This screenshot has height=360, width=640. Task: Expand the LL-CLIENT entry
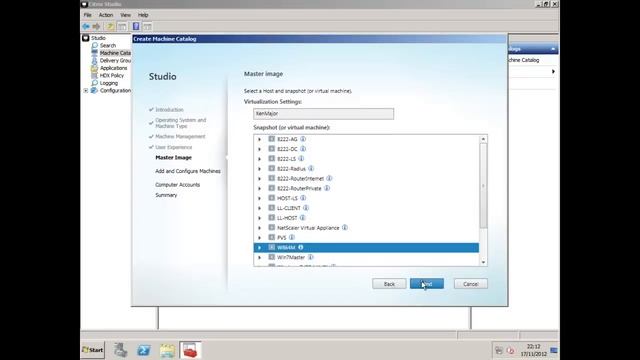260,208
